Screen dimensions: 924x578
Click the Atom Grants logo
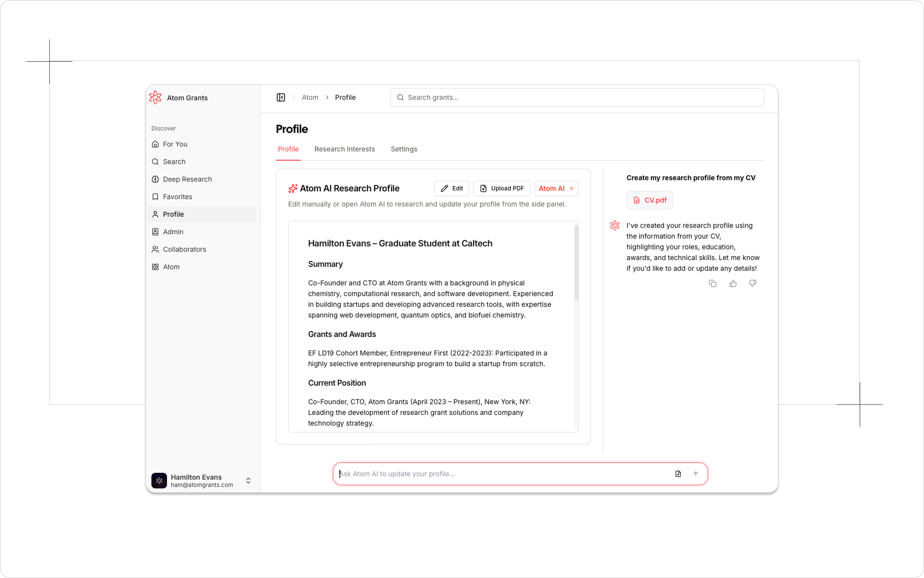click(x=156, y=97)
